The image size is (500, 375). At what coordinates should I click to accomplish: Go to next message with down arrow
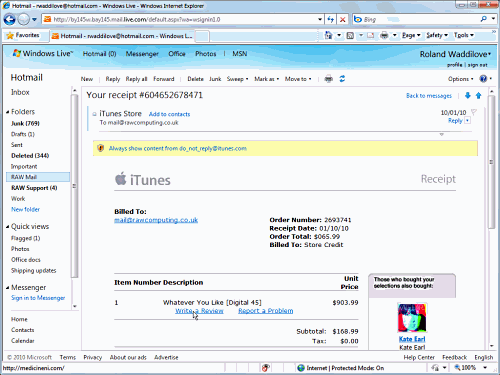coord(468,96)
